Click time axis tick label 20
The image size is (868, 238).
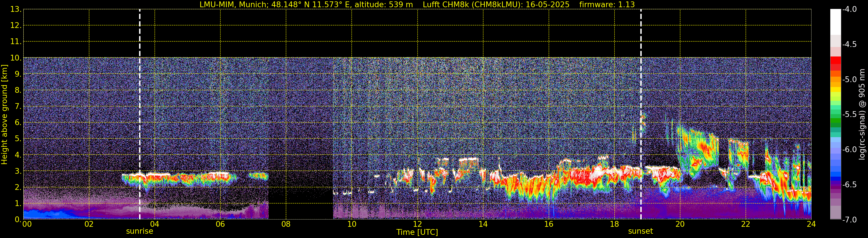(680, 224)
